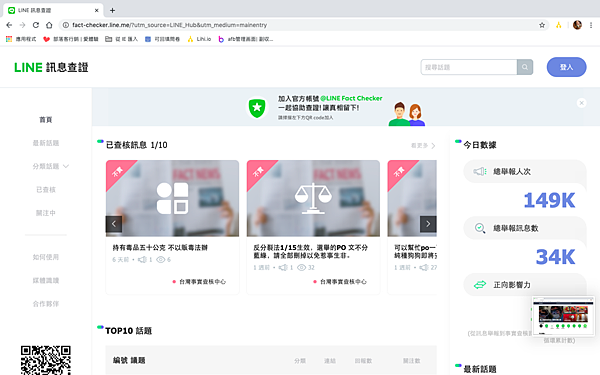
Task: Click the address bar URL
Action: [170, 25]
